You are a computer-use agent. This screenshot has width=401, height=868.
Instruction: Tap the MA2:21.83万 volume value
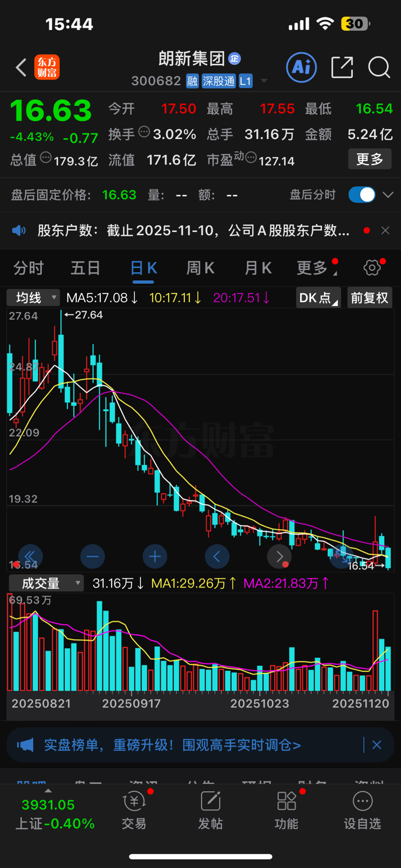point(286,583)
